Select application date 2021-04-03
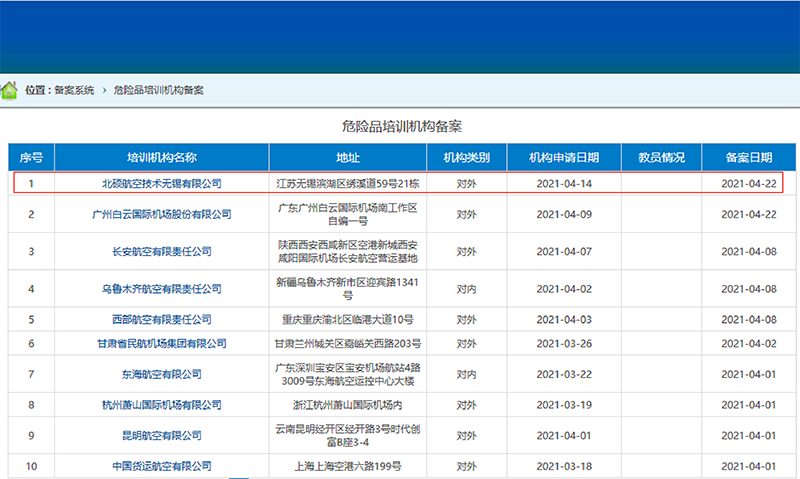This screenshot has height=479, width=800. pyautogui.click(x=564, y=319)
